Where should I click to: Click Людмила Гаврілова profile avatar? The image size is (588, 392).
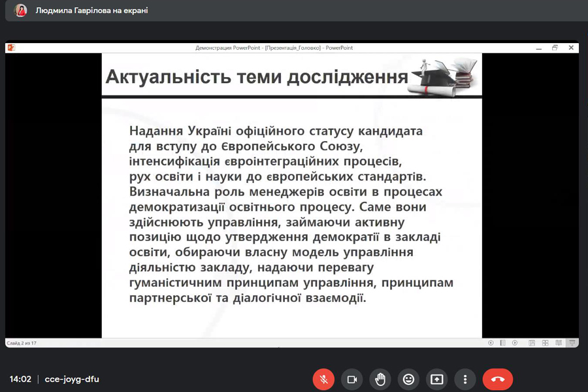pyautogui.click(x=21, y=10)
